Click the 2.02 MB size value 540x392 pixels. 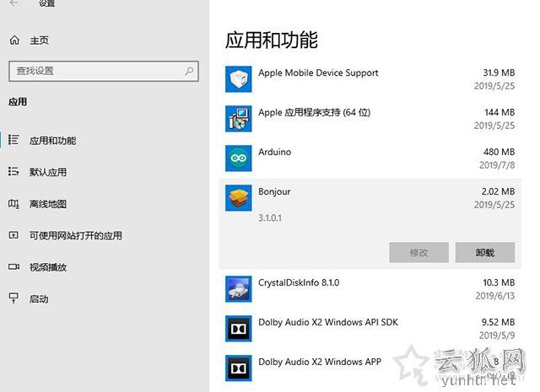[x=498, y=191]
